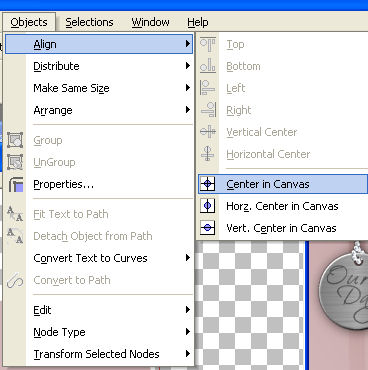Click the grayed Bottom align entry
The height and width of the screenshot is (370, 368).
(x=283, y=66)
